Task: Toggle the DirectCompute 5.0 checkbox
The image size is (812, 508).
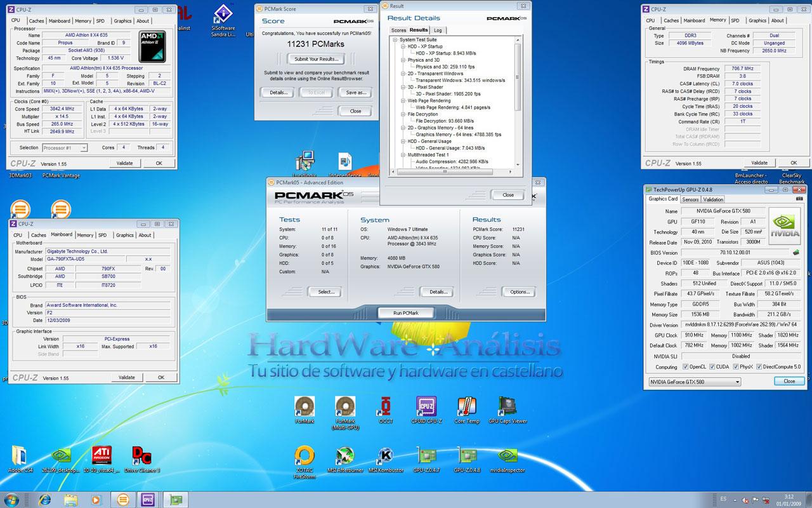Action: coord(759,367)
